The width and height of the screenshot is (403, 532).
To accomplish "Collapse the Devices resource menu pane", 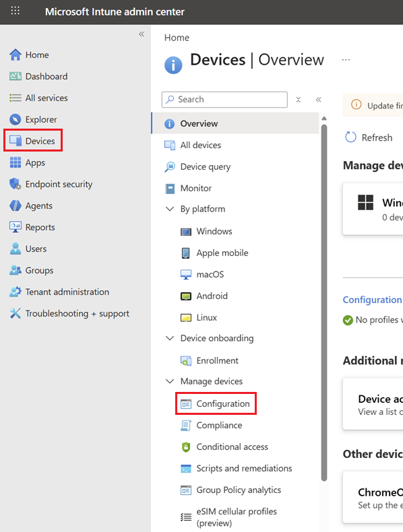I will [319, 100].
